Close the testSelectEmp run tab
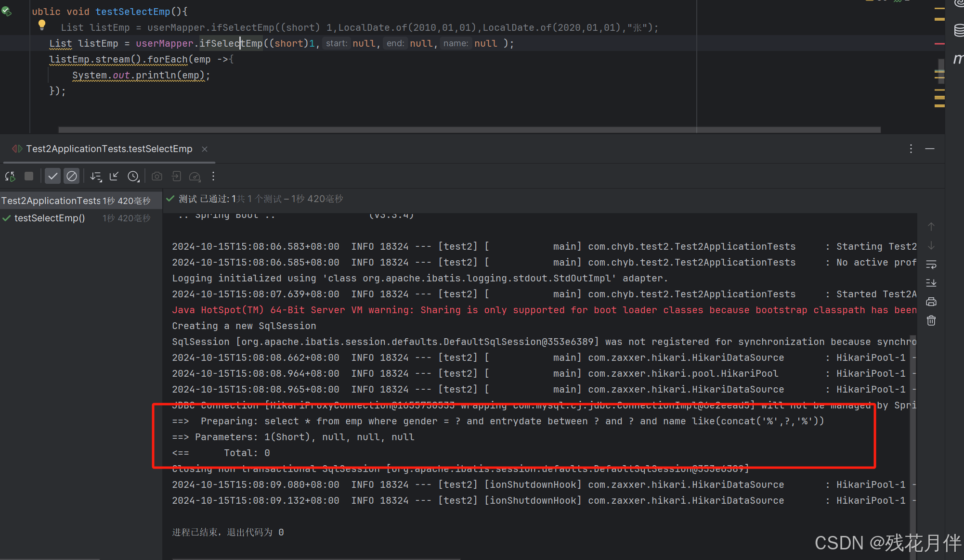Image resolution: width=964 pixels, height=560 pixels. 205,149
